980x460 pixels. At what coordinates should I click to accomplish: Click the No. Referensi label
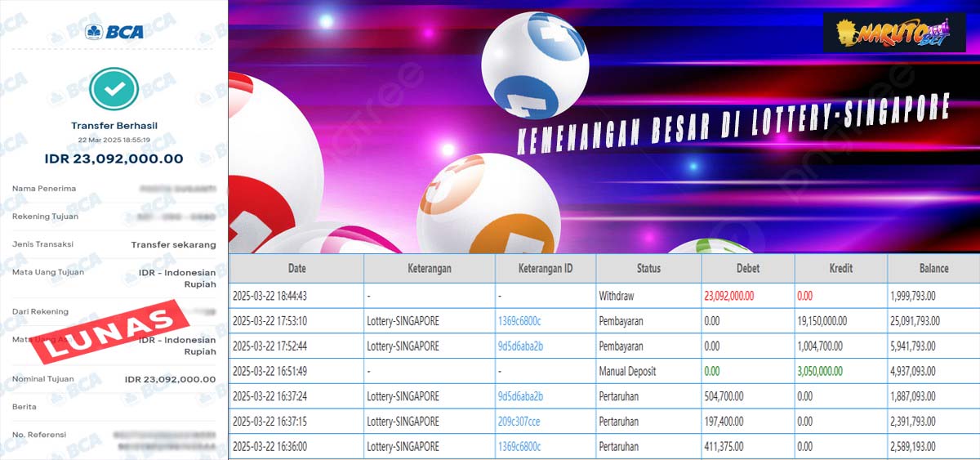click(39, 435)
